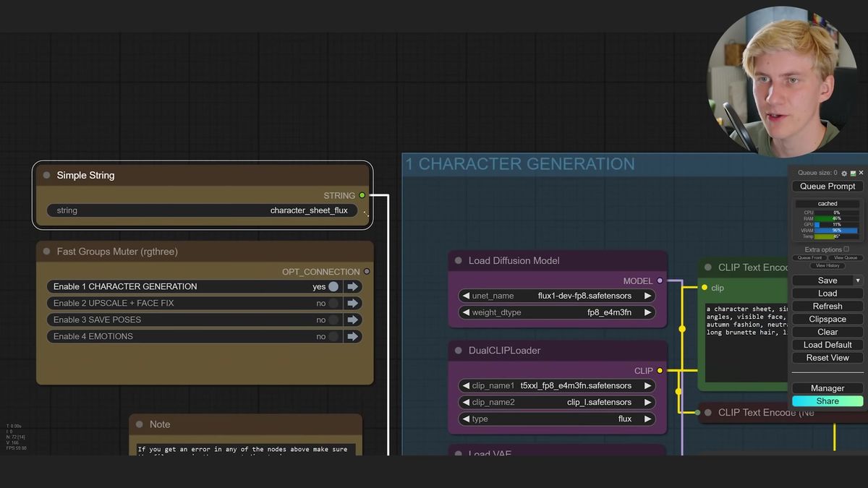Click the View Queue button
The height and width of the screenshot is (488, 868).
click(x=846, y=258)
